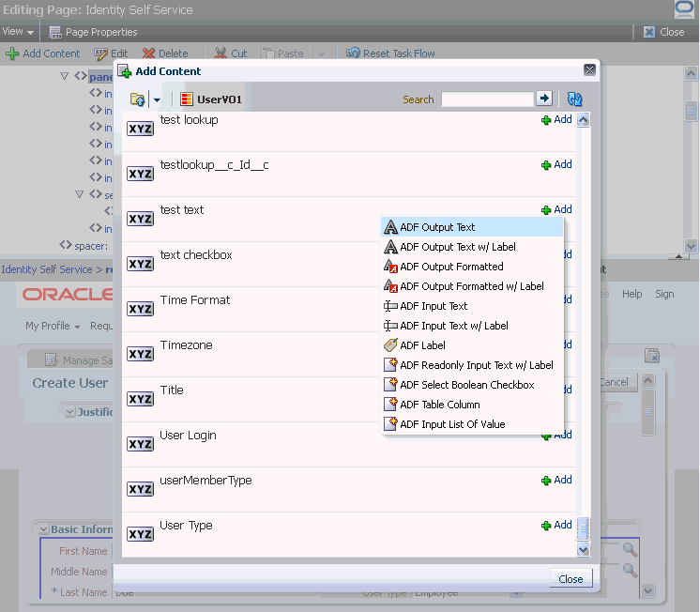The height and width of the screenshot is (612, 700).
Task: Click Edit in the toolbar
Action: 111,54
